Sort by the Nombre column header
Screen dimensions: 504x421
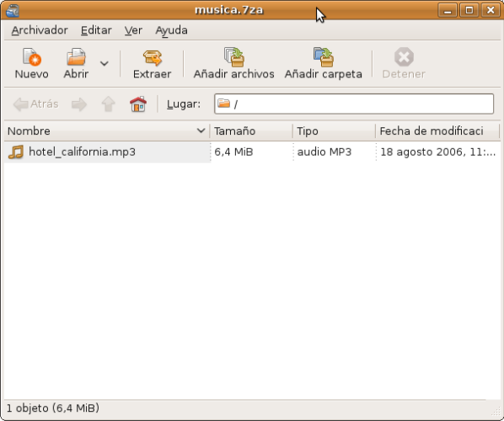pyautogui.click(x=107, y=131)
